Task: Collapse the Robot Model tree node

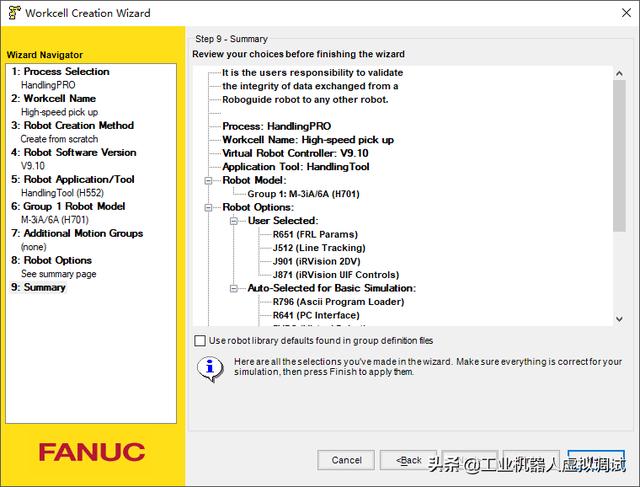Action: click(x=208, y=180)
